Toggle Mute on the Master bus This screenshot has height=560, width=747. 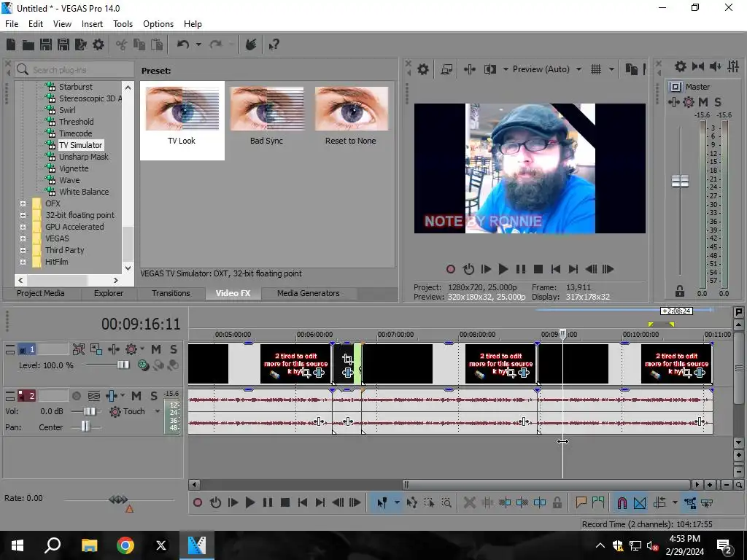703,102
